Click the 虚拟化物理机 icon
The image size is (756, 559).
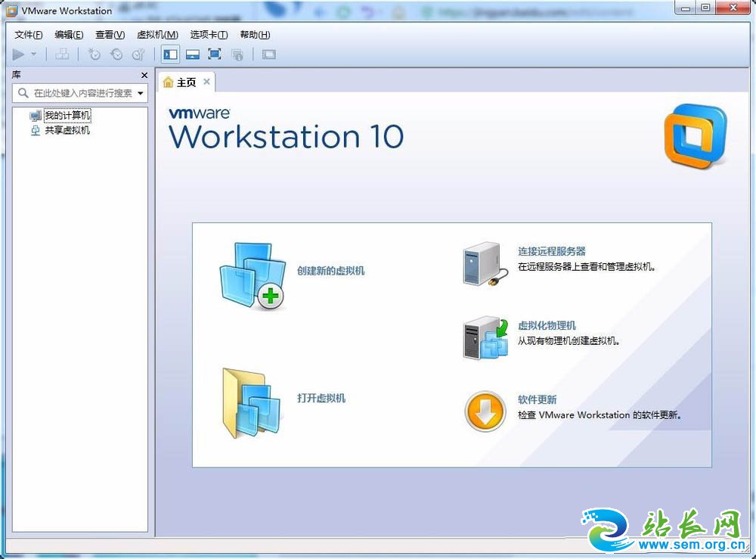[x=485, y=338]
